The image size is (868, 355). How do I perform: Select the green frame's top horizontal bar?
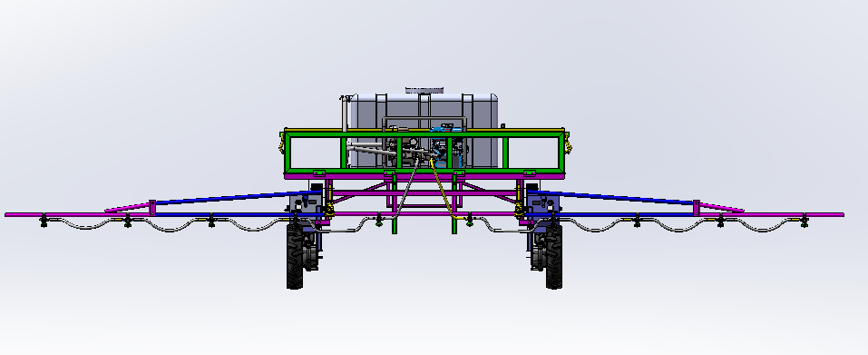424,133
